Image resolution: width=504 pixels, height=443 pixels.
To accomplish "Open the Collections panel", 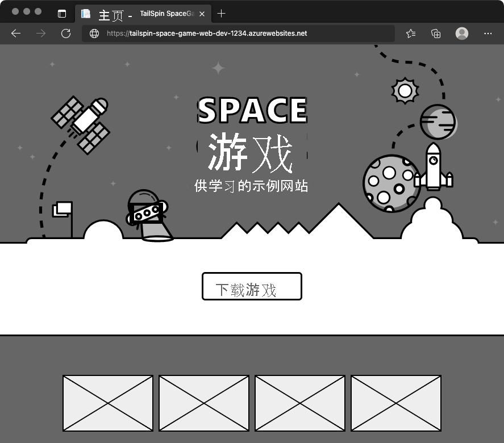I will point(436,34).
